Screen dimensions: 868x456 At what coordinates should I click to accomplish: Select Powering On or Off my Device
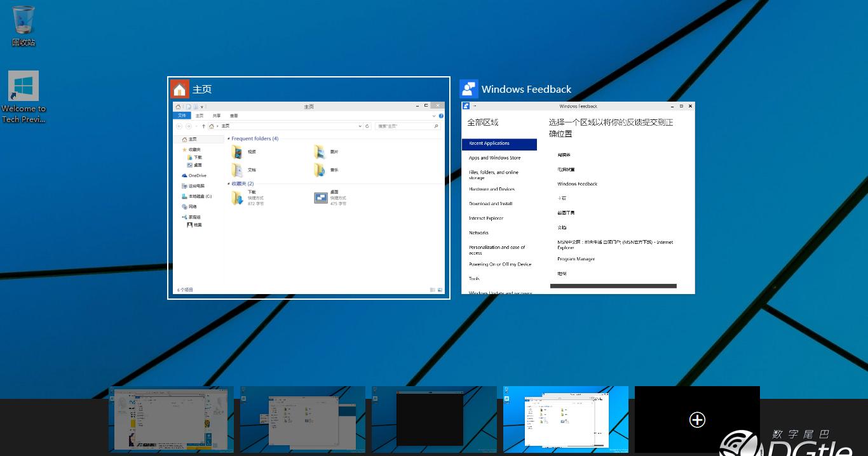tap(500, 264)
